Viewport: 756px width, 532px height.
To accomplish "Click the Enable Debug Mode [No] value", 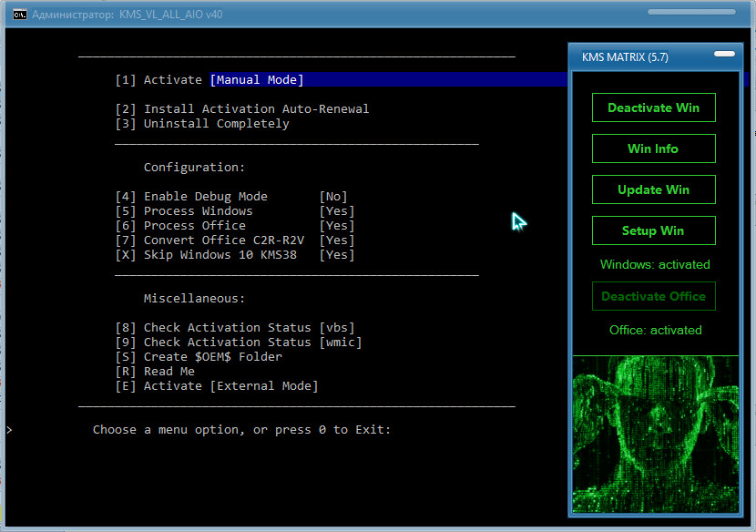I will (332, 197).
